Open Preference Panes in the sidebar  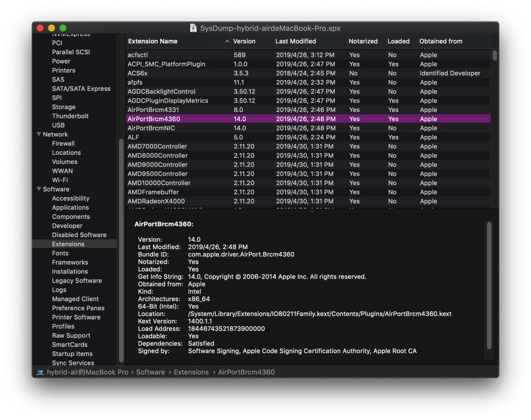78,308
